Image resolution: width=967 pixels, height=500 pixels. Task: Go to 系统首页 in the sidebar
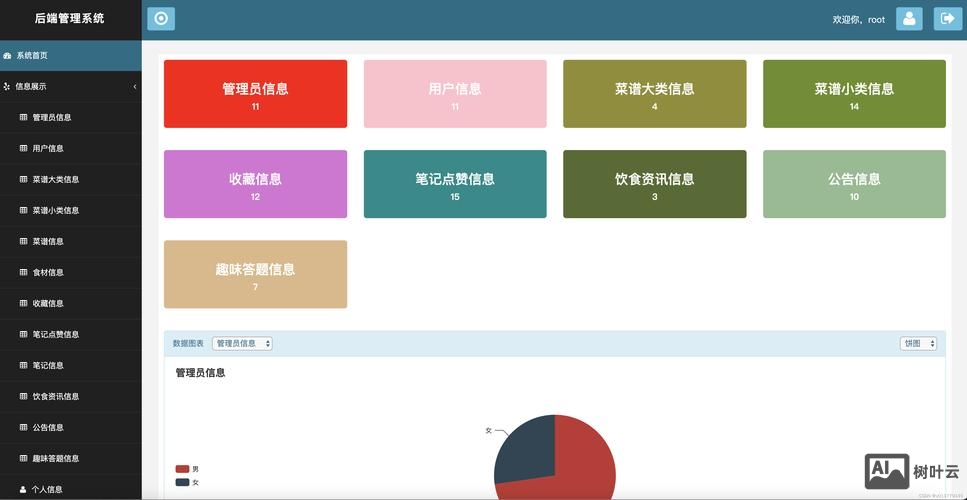[71, 55]
